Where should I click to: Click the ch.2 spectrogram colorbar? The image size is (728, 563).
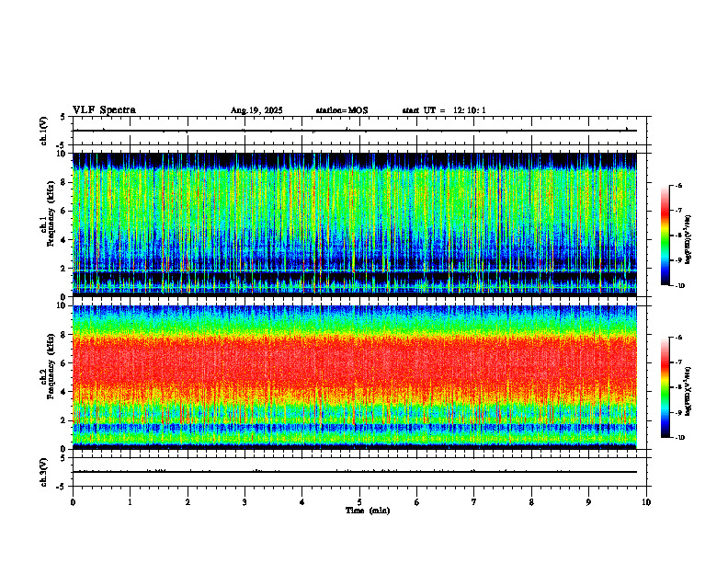665,387
